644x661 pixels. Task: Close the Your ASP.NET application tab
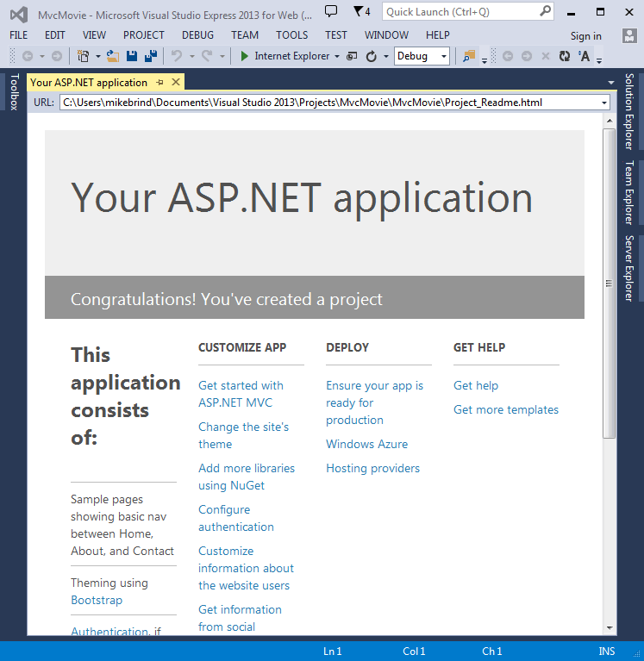(x=176, y=82)
